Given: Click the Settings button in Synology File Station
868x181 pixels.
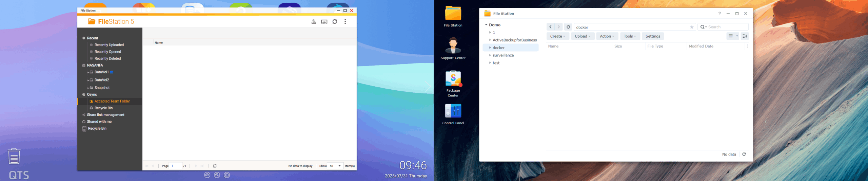Looking at the screenshot, I should [653, 36].
